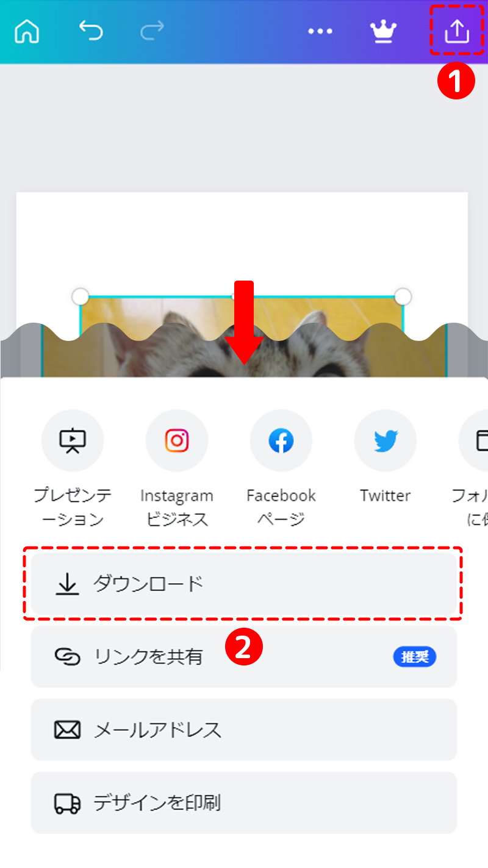Select the top-left resize handle of image
The height and width of the screenshot is (868, 488).
pos(81,297)
